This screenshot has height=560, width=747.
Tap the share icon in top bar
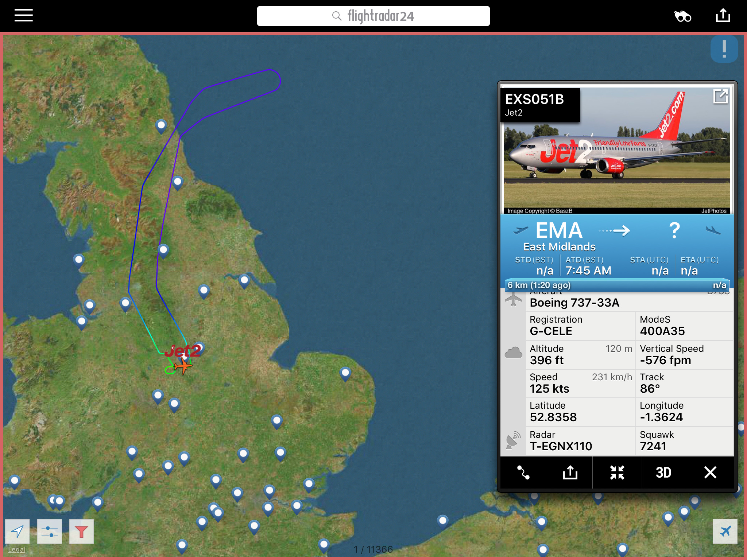point(723,16)
